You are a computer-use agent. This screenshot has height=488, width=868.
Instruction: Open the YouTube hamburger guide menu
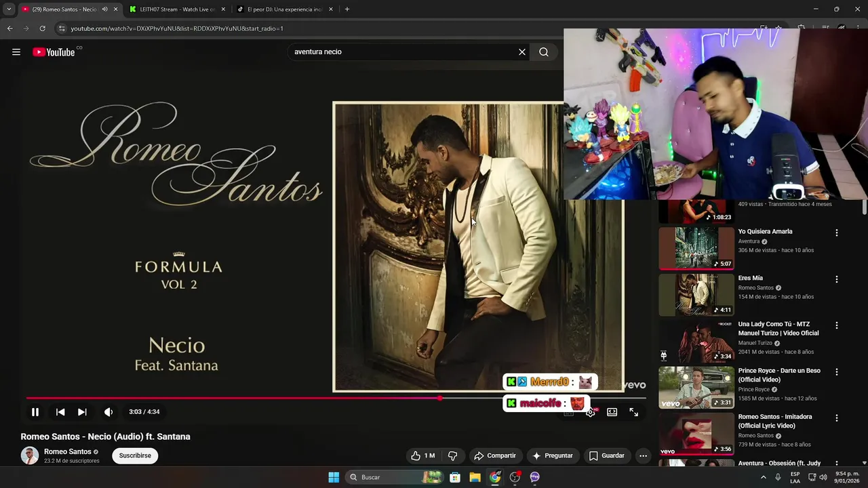coord(16,52)
